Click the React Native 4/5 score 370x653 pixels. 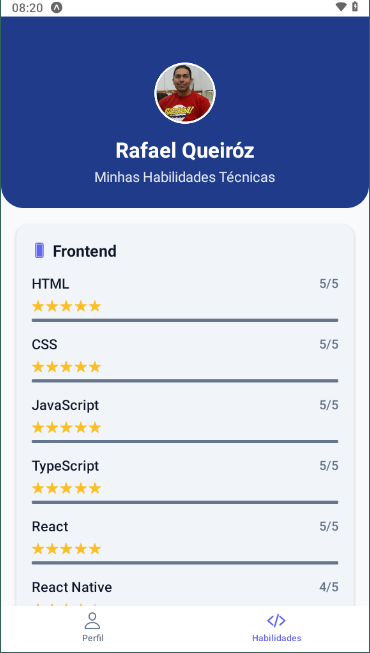(329, 587)
